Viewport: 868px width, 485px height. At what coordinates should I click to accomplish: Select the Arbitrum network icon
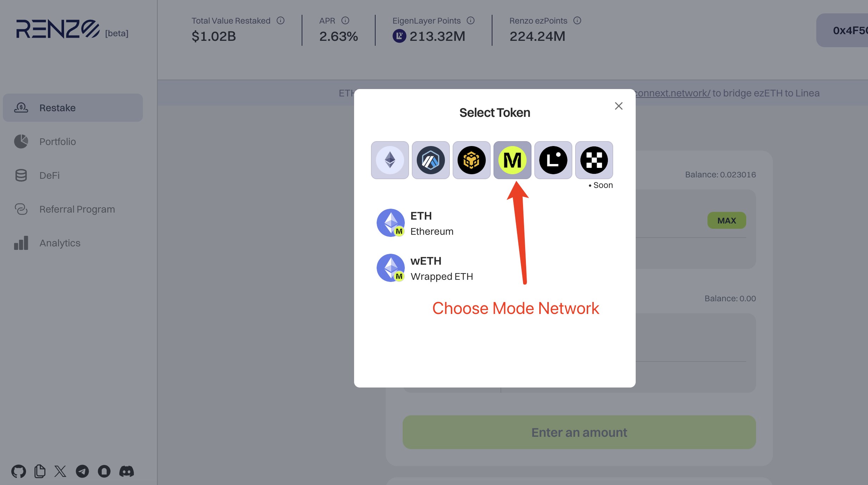(430, 160)
